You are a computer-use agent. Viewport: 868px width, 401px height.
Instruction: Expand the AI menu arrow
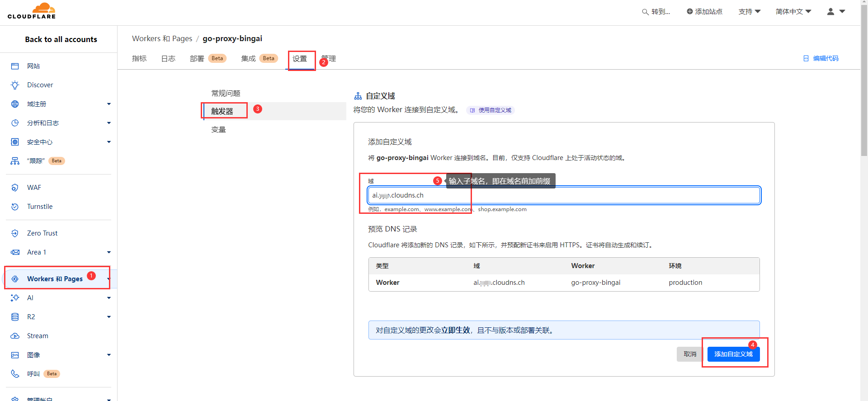109,298
